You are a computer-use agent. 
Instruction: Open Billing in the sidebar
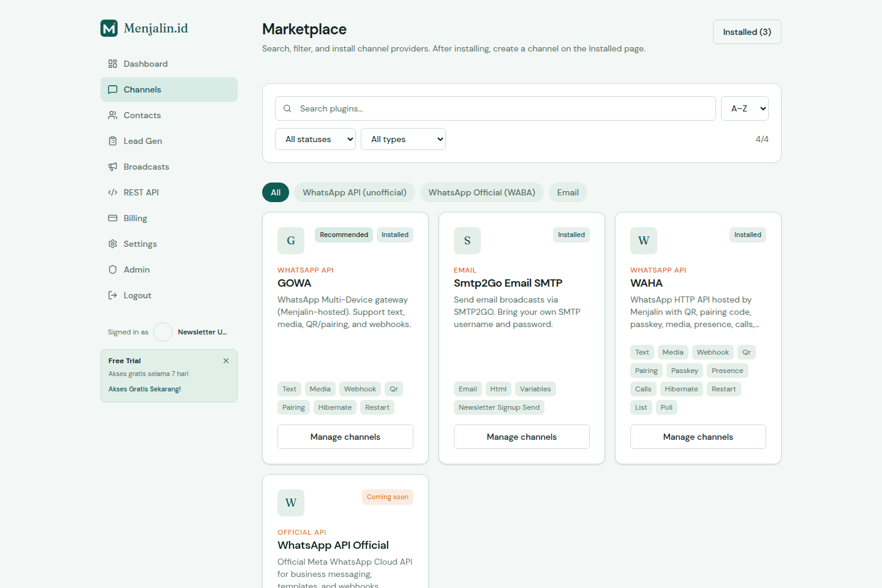point(169,218)
